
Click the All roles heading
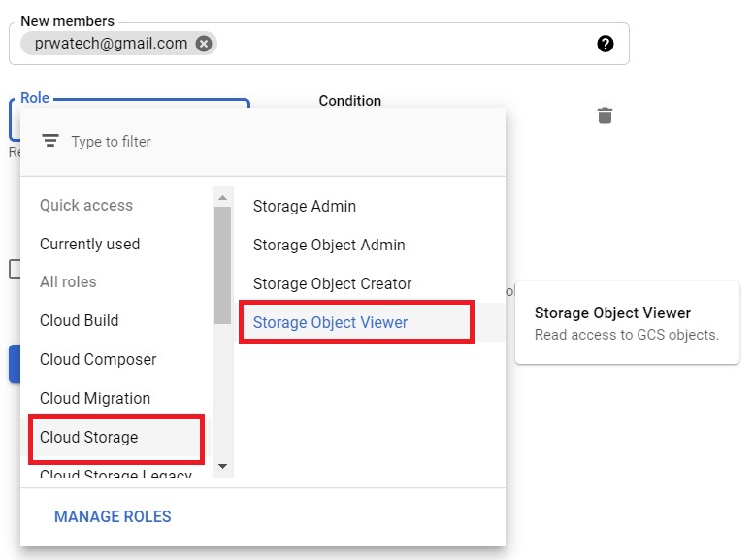pos(68,281)
